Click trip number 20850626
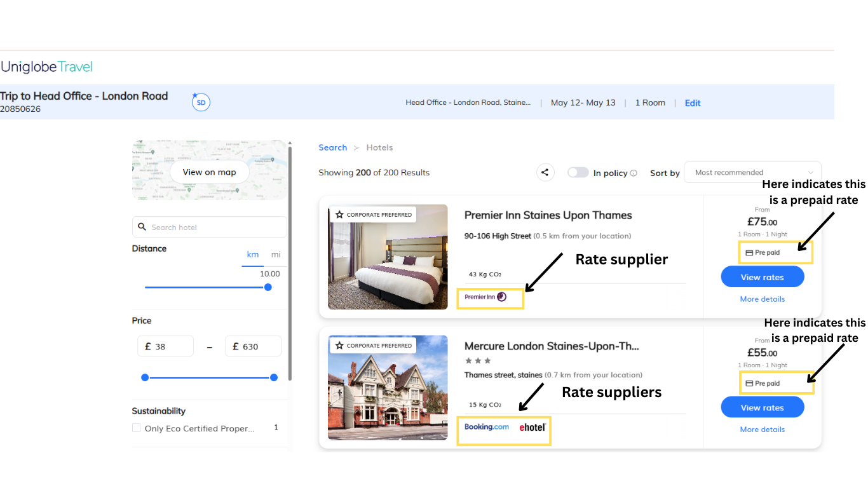Screen dimensions: 868x488 point(20,109)
